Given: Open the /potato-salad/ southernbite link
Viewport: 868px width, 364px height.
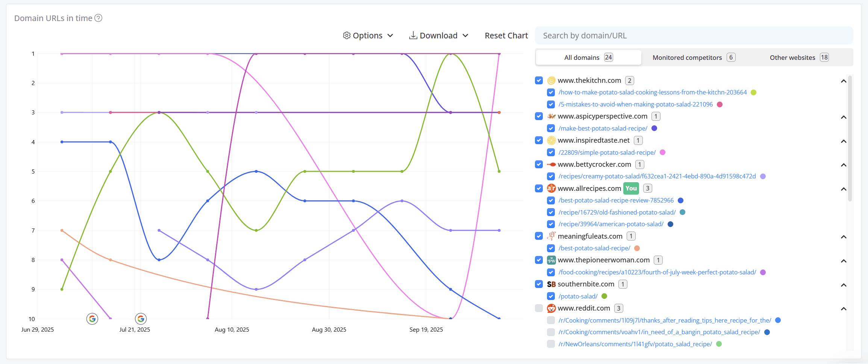Looking at the screenshot, I should 578,296.
